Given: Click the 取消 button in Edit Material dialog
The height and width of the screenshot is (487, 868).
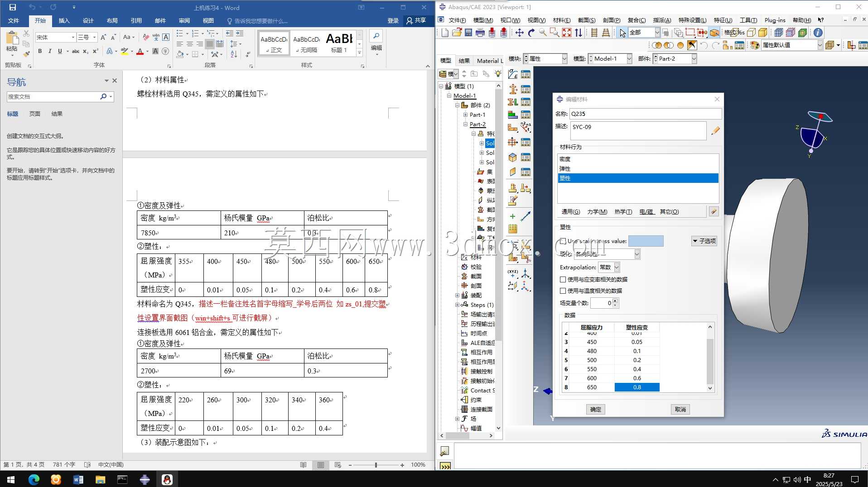Looking at the screenshot, I should (x=680, y=409).
